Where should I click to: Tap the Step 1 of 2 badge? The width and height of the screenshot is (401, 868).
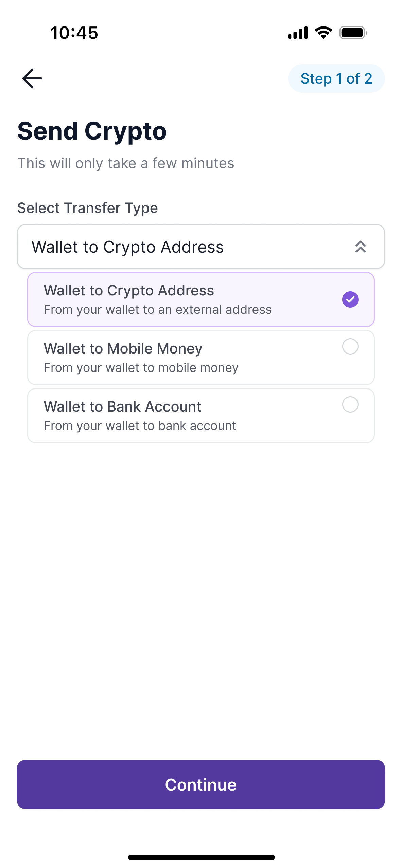click(x=336, y=78)
